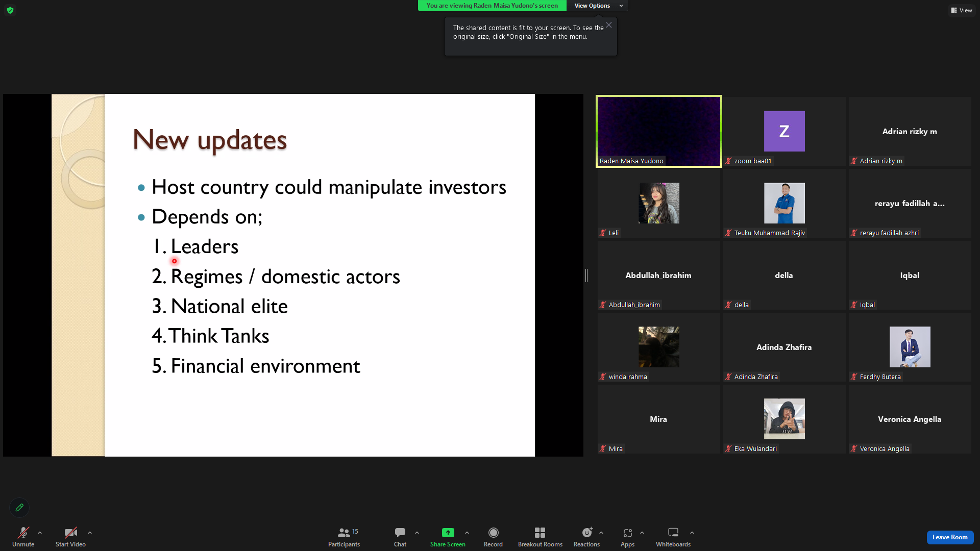Select Leli's profile picture tile
Viewport: 980px width, 551px height.
pos(658,203)
